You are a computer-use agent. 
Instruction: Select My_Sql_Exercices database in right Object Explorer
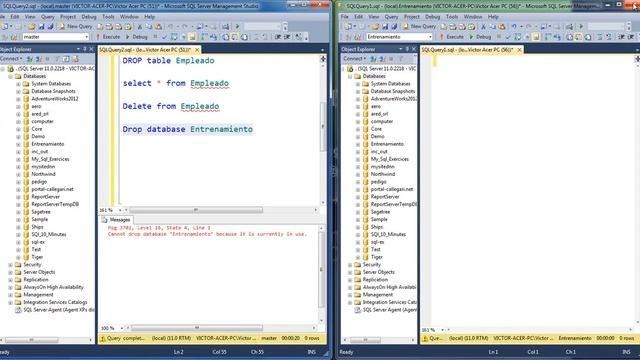(390, 159)
